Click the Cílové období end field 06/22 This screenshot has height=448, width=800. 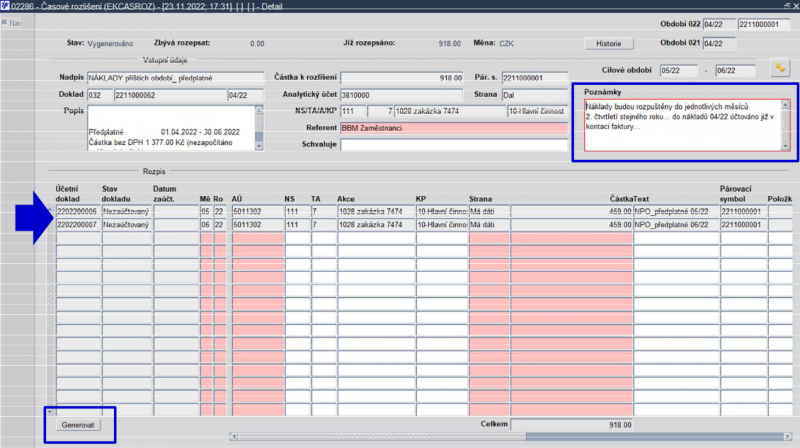pyautogui.click(x=733, y=71)
